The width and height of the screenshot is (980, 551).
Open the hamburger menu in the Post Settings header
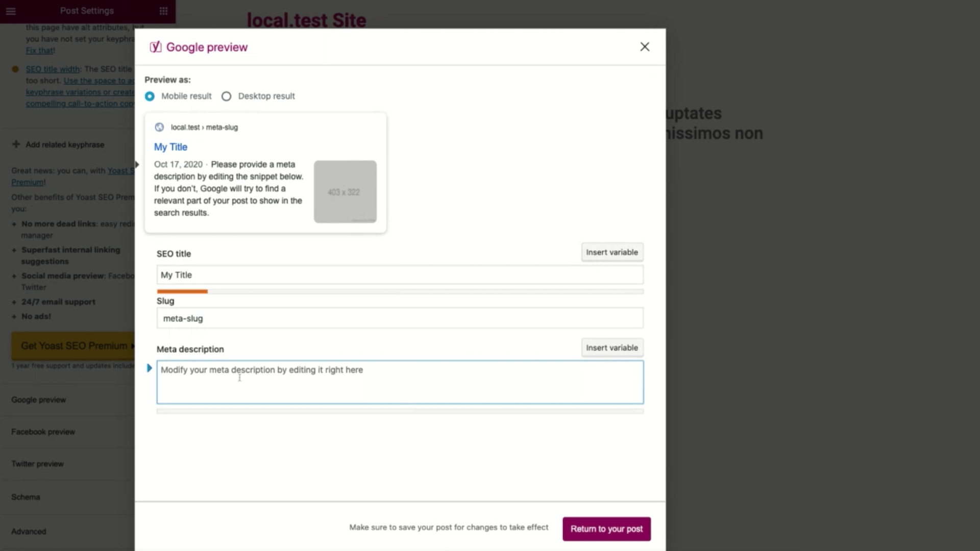click(x=11, y=11)
